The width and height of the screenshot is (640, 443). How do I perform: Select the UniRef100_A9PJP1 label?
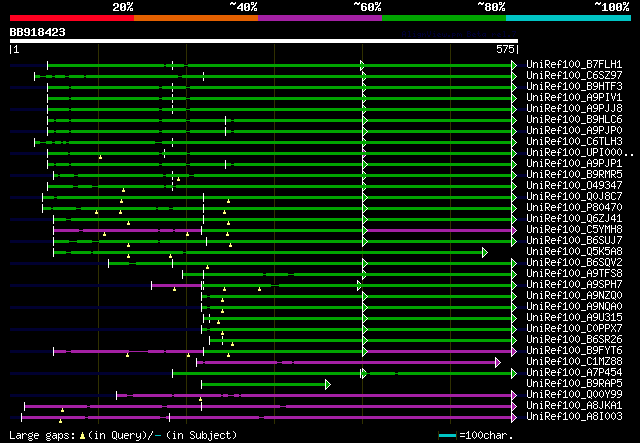point(574,164)
